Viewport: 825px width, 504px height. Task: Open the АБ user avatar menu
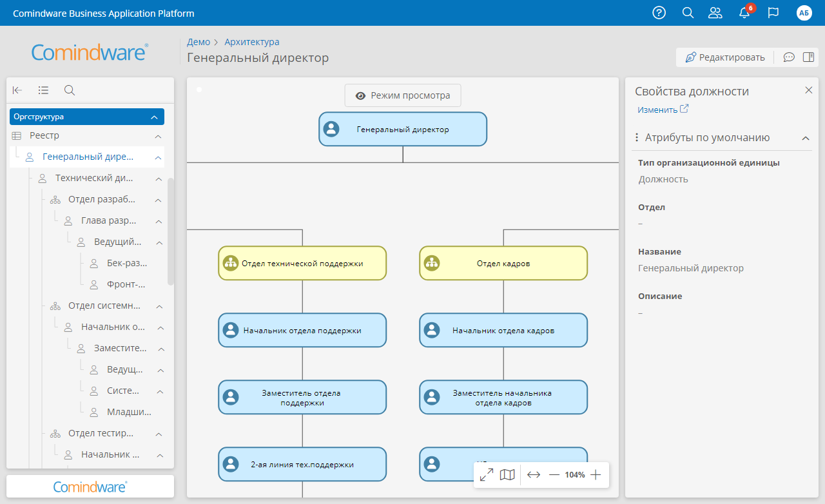tap(804, 13)
